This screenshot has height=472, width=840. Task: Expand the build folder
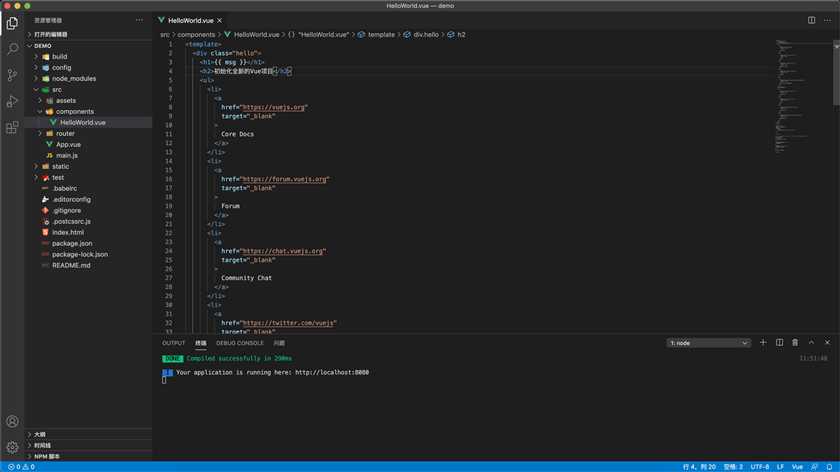pyautogui.click(x=59, y=56)
